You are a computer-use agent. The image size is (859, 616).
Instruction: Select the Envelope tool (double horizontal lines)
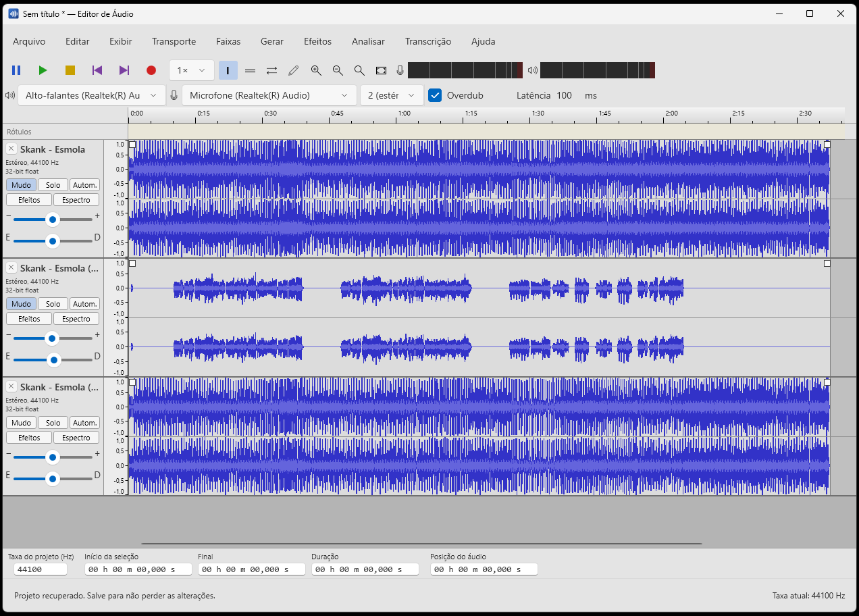250,70
